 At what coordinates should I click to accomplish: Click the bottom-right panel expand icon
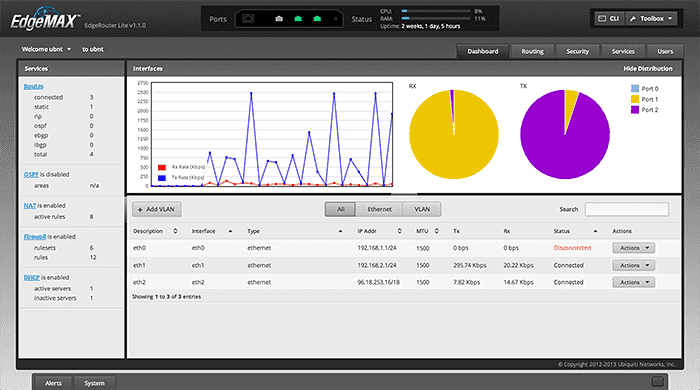tap(657, 382)
